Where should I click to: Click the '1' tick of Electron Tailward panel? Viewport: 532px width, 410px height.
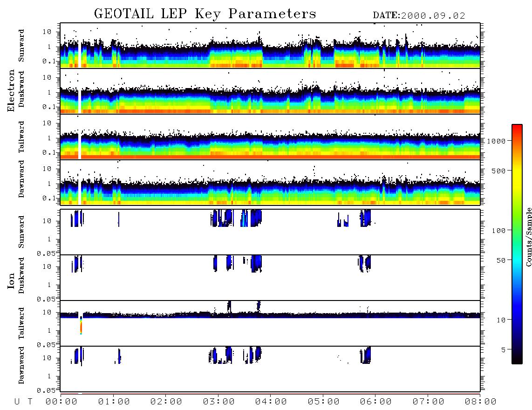tap(49, 138)
